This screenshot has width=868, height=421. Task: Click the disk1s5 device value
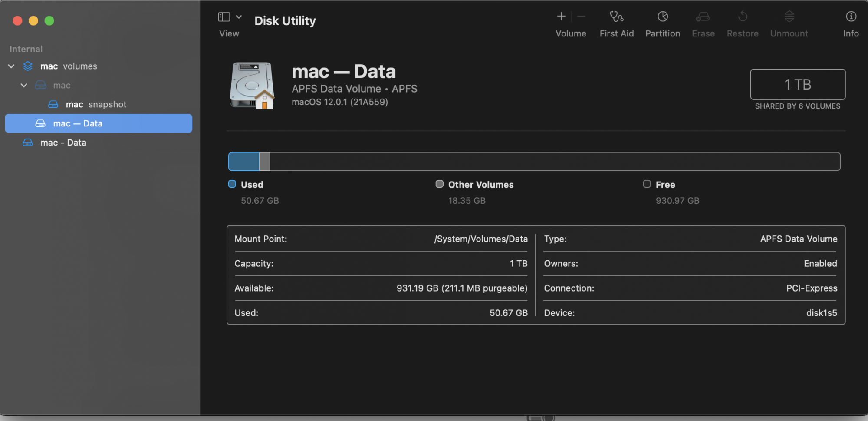point(822,313)
